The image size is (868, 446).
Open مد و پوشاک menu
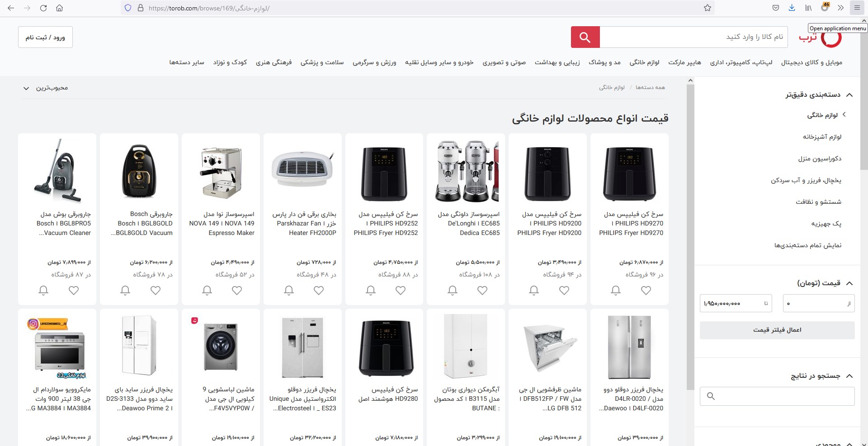pyautogui.click(x=604, y=62)
